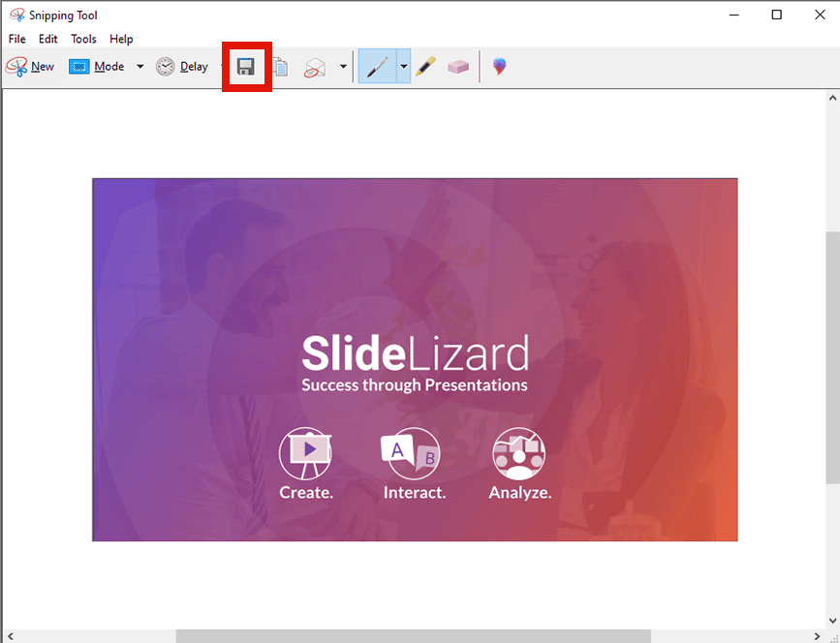
Task: Open the Edit menu
Action: click(x=47, y=39)
